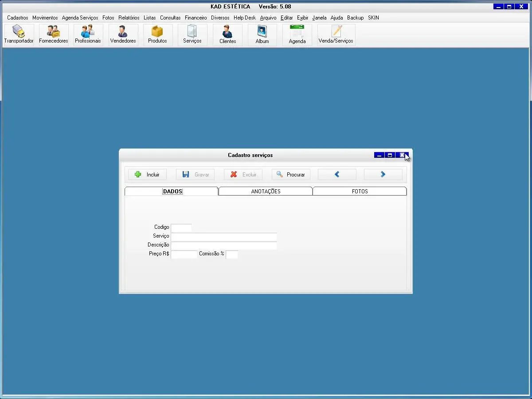Switch to the ANOTAÇÕES tab
Viewport: 532px width, 399px height.
266,192
